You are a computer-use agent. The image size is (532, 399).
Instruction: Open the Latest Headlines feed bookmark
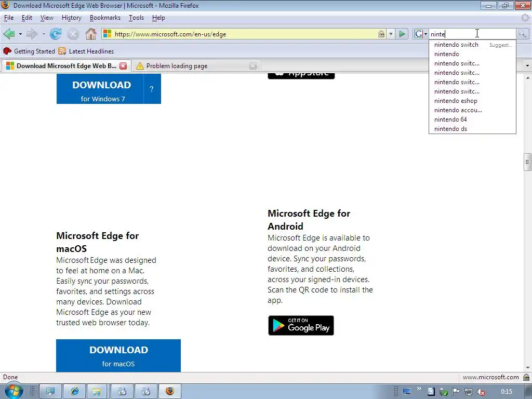tap(86, 51)
